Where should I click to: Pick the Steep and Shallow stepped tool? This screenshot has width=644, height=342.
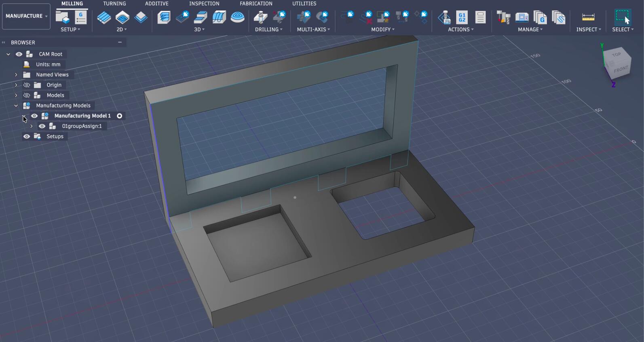coord(201,17)
